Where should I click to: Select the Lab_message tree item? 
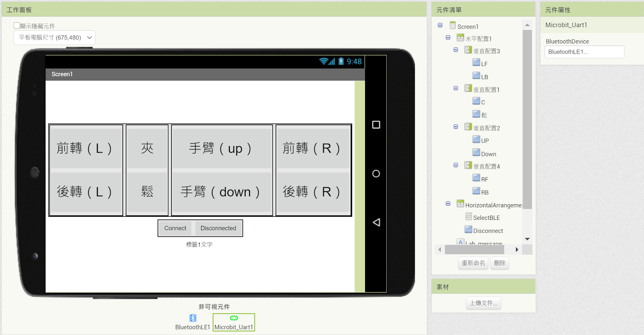pyautogui.click(x=483, y=243)
